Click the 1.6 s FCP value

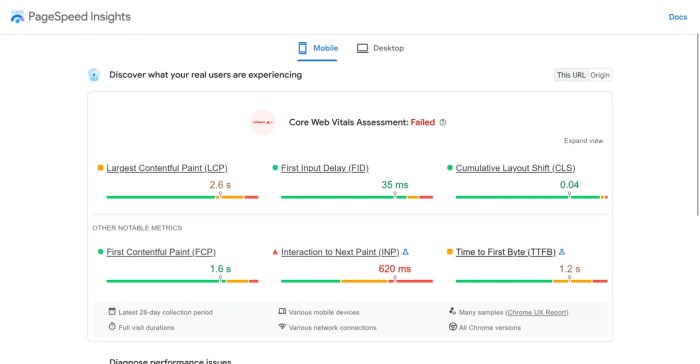220,268
